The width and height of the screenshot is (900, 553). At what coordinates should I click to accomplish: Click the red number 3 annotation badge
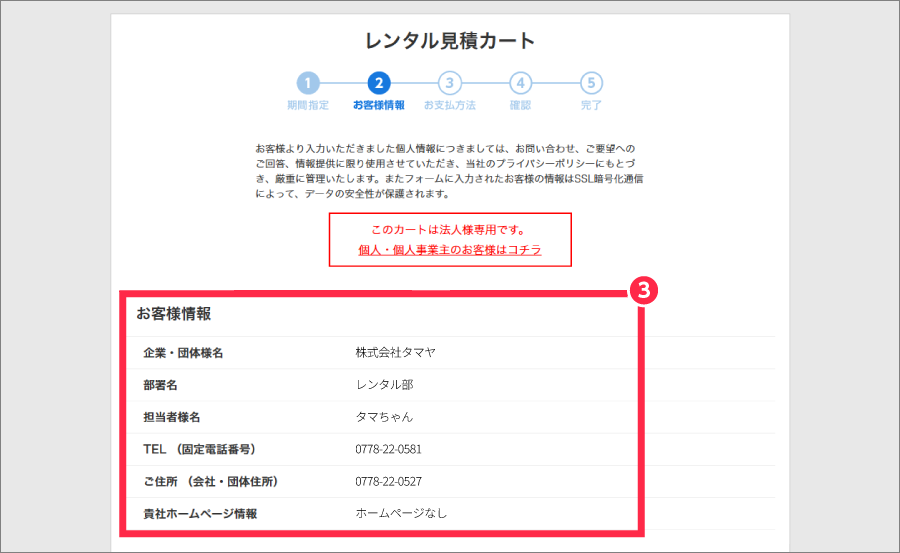point(645,291)
